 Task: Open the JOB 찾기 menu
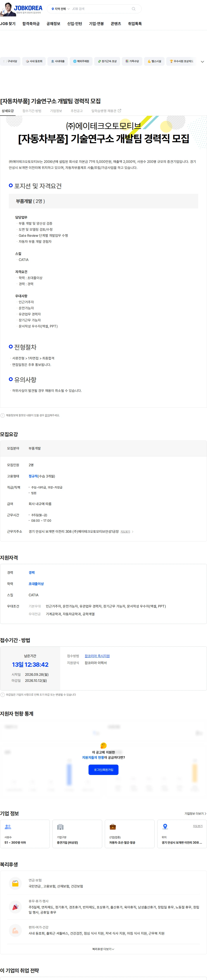click(x=8, y=24)
